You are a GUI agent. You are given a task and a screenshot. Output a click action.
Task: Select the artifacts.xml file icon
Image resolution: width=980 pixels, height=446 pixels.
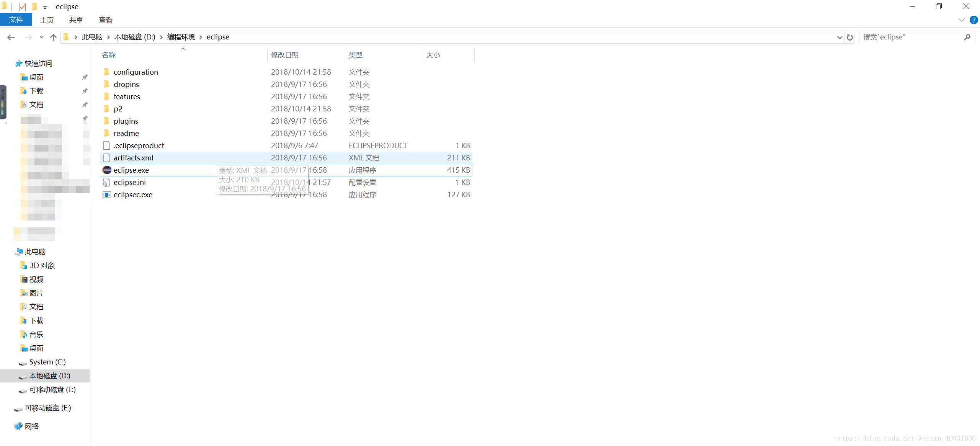107,158
